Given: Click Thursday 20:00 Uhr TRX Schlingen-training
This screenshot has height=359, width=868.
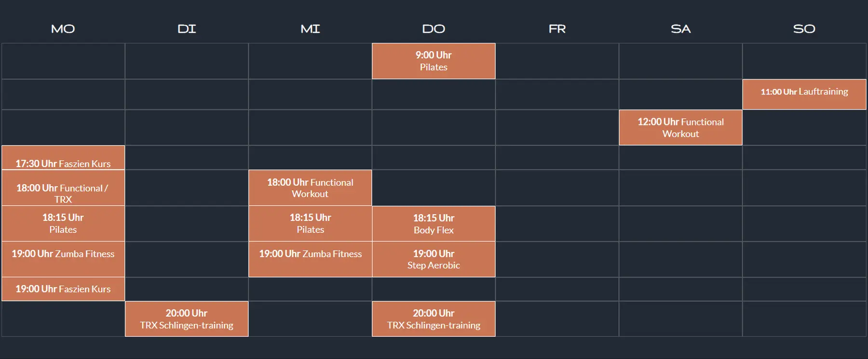Looking at the screenshot, I should pos(434,319).
